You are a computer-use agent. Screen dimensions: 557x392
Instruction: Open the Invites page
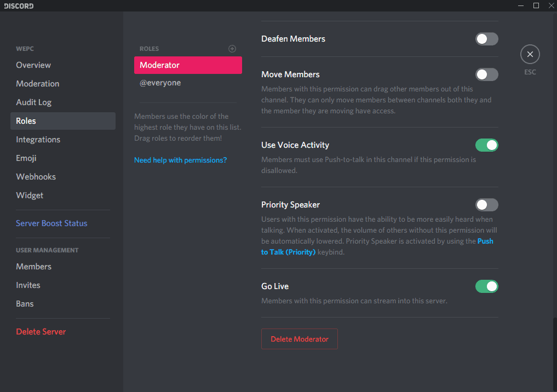[x=63, y=285]
